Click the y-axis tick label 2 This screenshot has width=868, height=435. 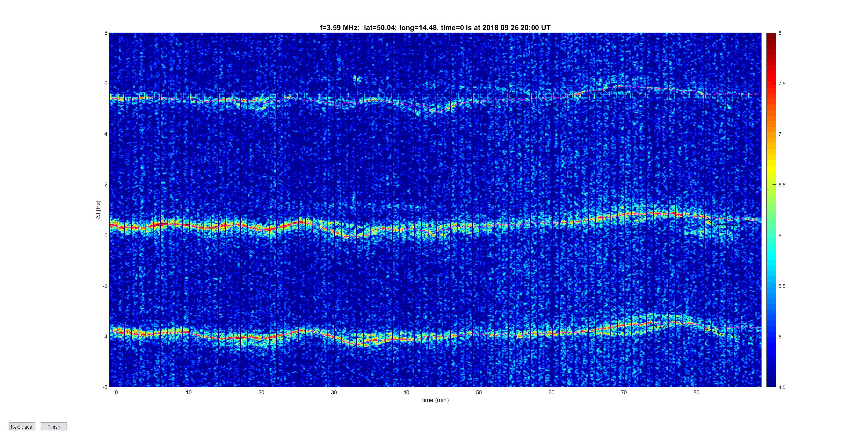click(106, 184)
